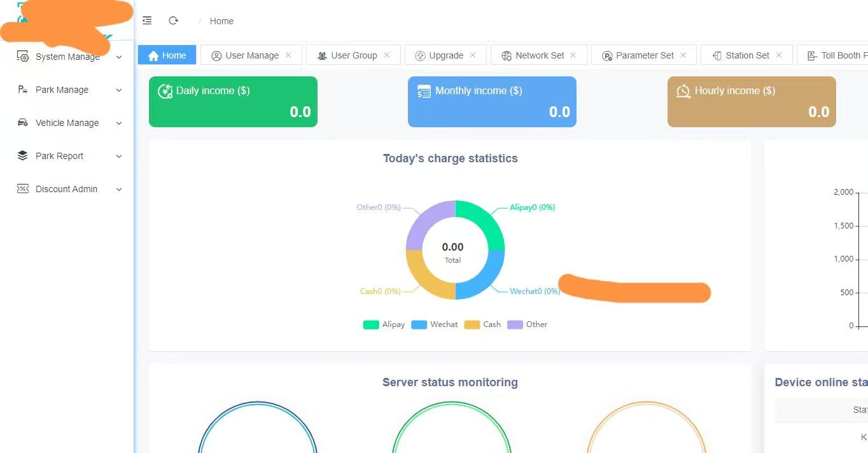Screen dimensions: 868x453
Task: Click the Other0 (0%) chart label
Action: click(379, 207)
